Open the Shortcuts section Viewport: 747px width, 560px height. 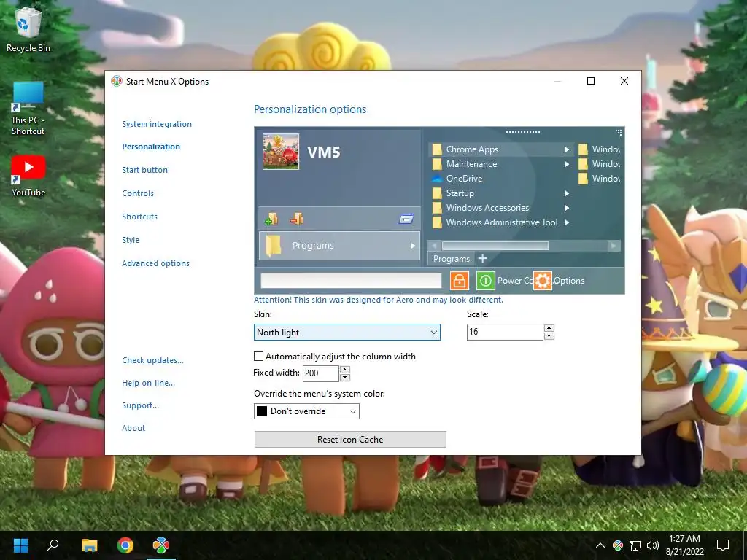pos(139,217)
